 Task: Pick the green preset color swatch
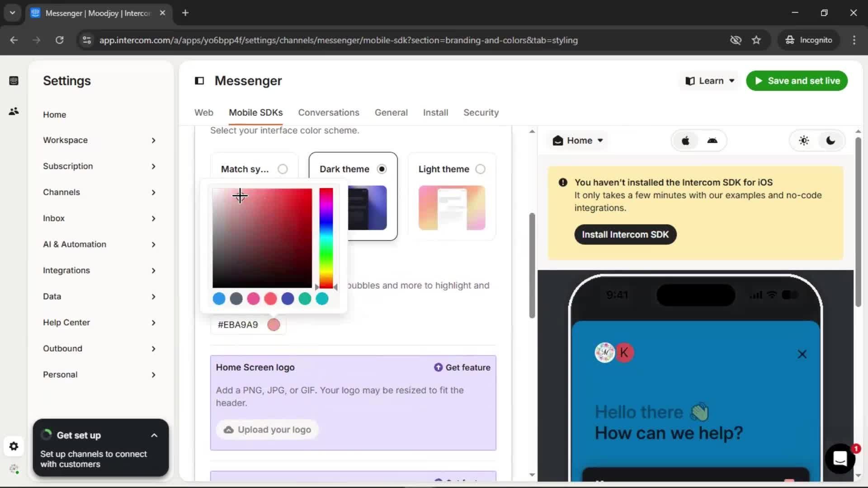tap(305, 299)
